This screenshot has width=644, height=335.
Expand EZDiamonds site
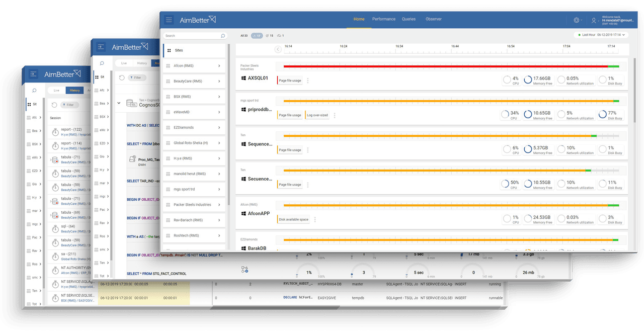[219, 128]
